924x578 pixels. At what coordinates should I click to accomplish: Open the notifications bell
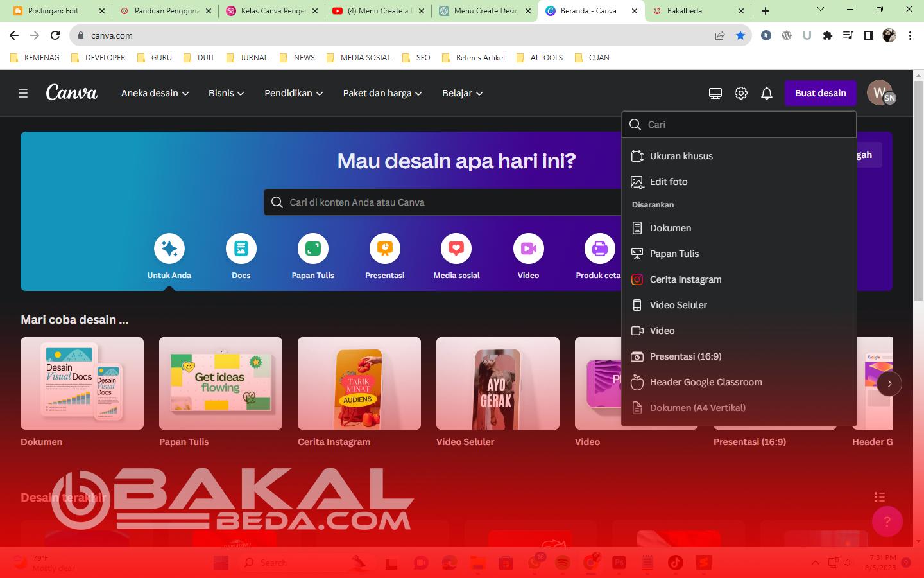[x=767, y=93]
